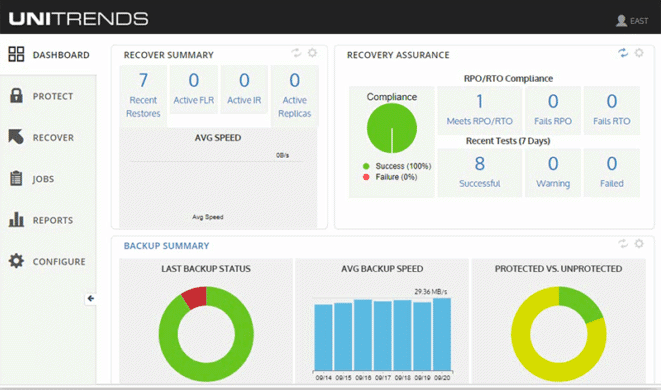Open Recover Summary panel settings gear

(312, 53)
